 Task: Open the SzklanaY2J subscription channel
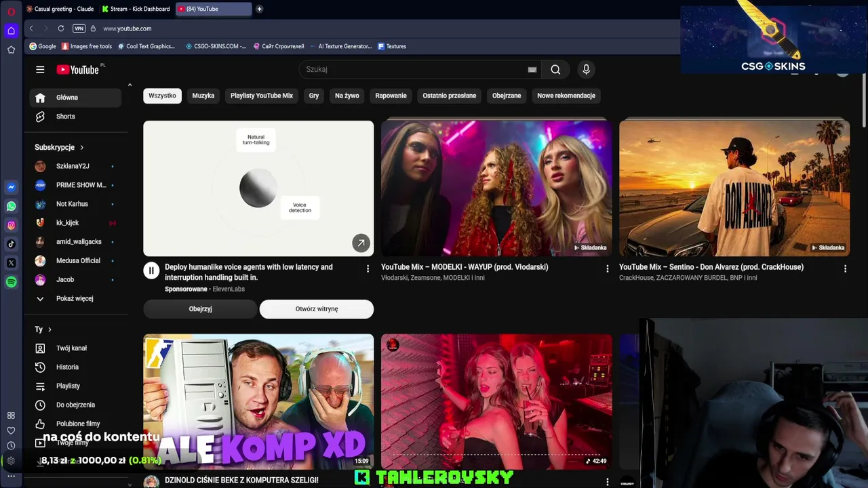tap(75, 166)
